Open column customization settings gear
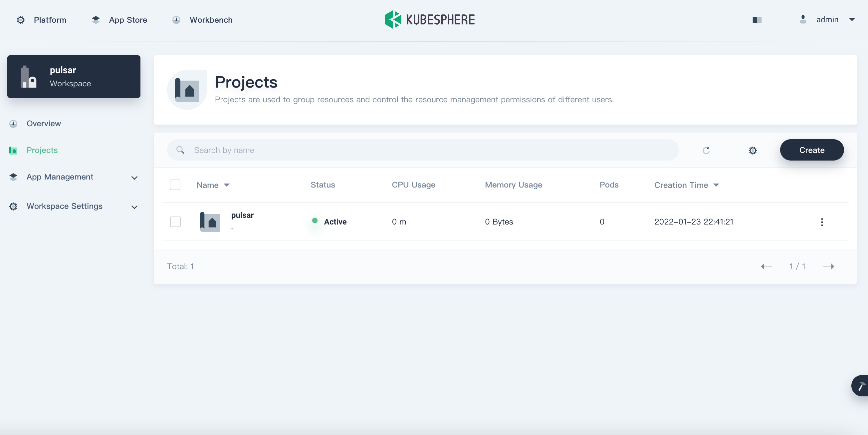The height and width of the screenshot is (435, 868). (x=753, y=151)
